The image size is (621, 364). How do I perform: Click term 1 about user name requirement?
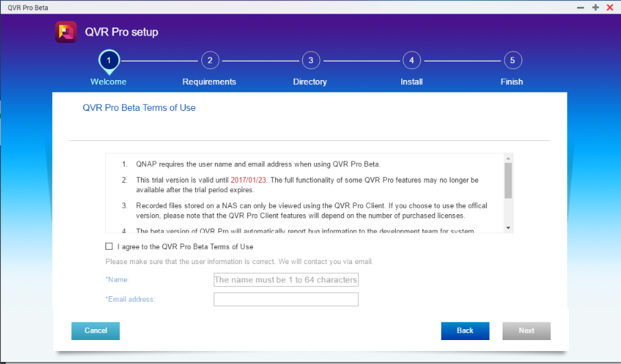coord(258,164)
